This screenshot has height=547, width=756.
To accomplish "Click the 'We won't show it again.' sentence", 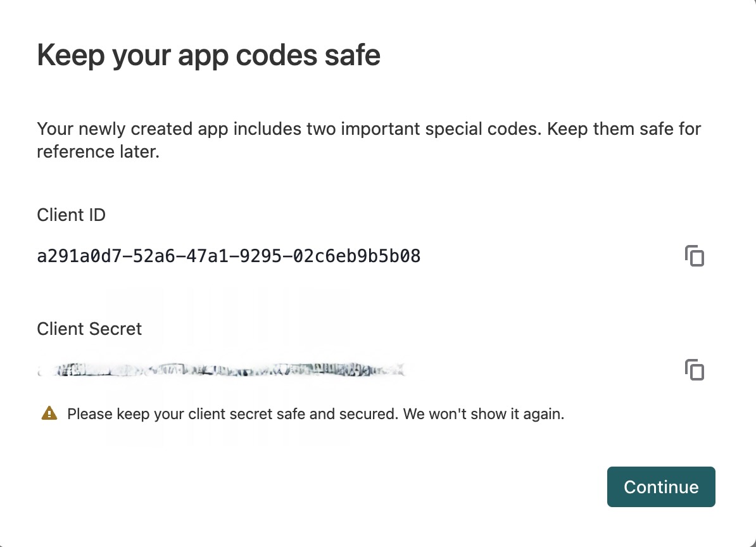I will click(484, 414).
